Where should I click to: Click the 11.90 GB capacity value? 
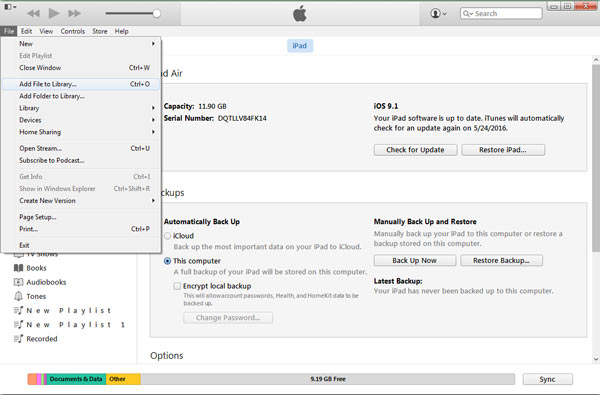pyautogui.click(x=212, y=106)
